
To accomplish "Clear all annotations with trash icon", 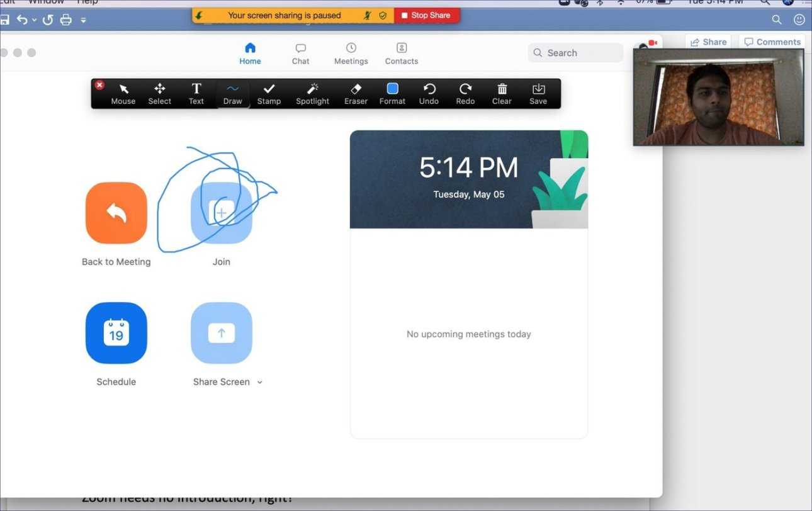I will coord(502,93).
